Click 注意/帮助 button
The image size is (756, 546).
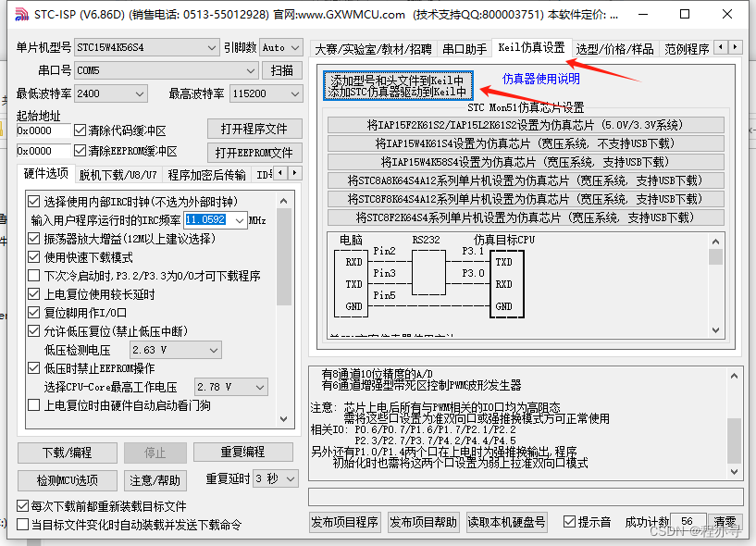click(155, 480)
